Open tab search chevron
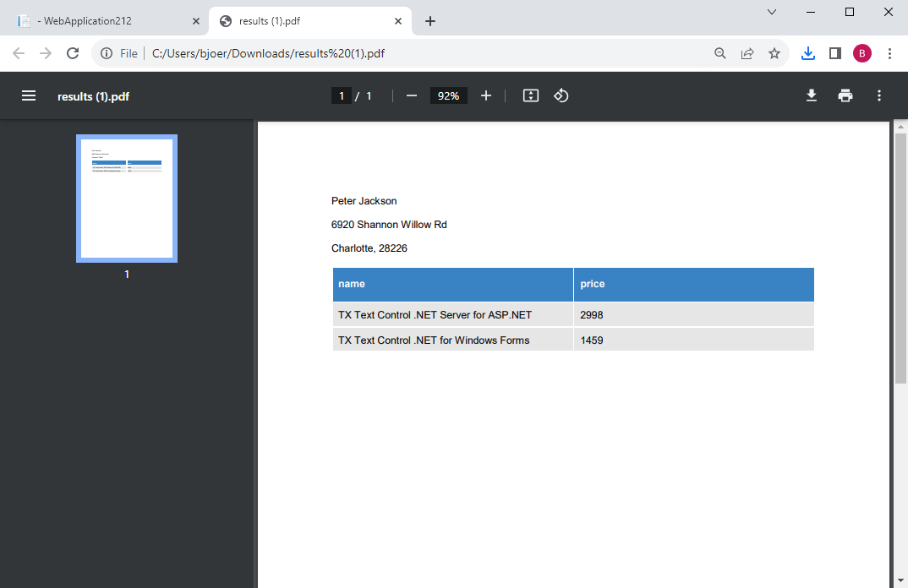Viewport: 908px width, 588px height. point(772,12)
